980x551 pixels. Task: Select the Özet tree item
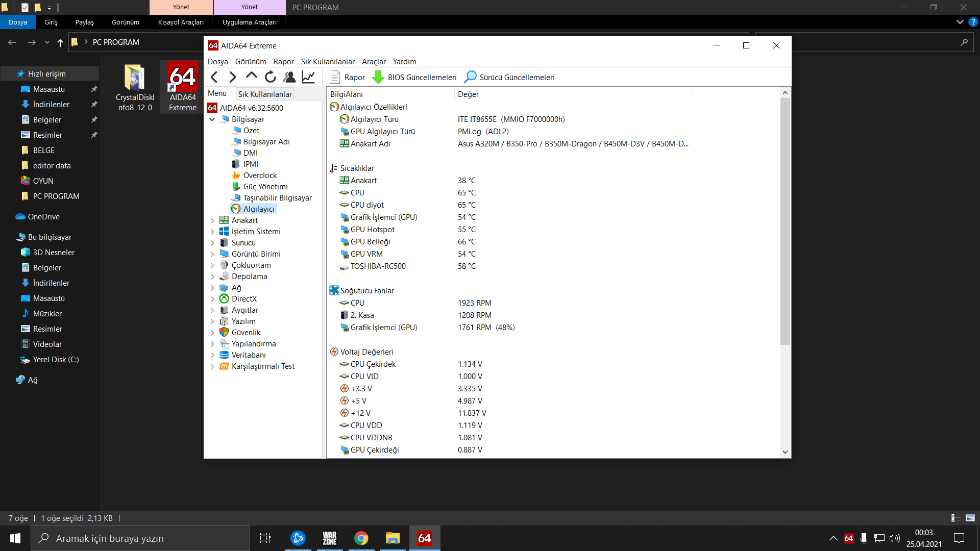pyautogui.click(x=251, y=131)
